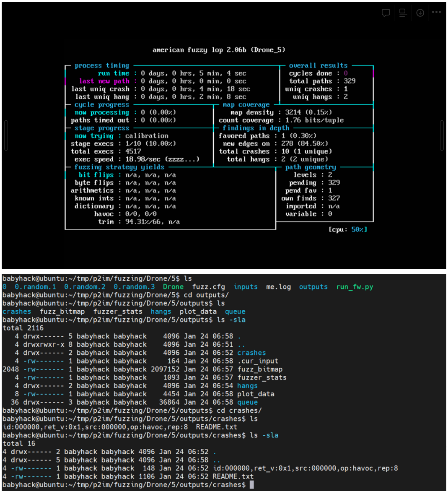
Task: Click the 'pending' value 329
Action: coord(334,183)
